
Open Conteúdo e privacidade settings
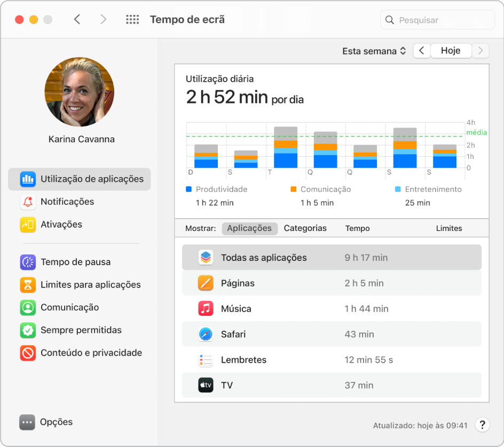click(80, 353)
